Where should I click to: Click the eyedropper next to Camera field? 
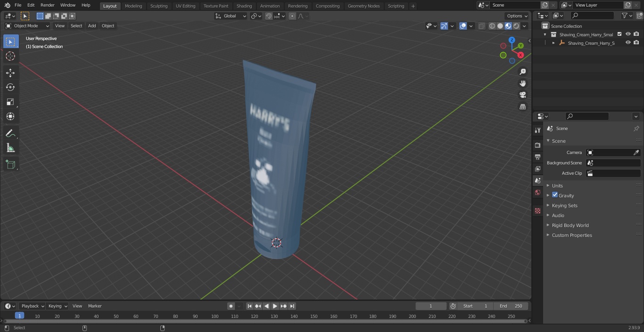click(x=636, y=153)
